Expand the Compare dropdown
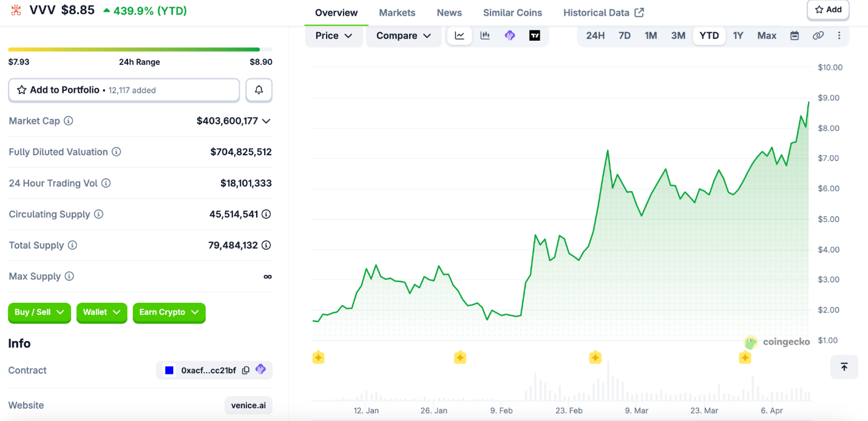This screenshot has width=868, height=421. point(404,36)
